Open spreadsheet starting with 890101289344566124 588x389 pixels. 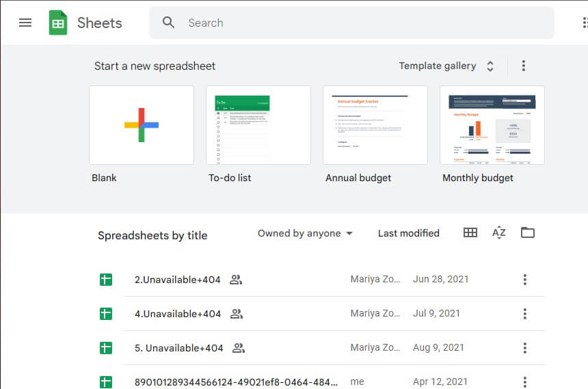coord(237,382)
